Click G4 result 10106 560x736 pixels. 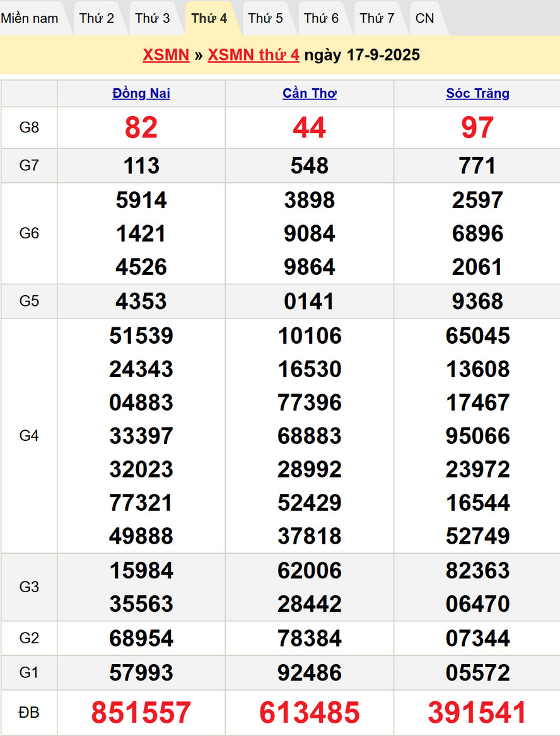coord(310,336)
